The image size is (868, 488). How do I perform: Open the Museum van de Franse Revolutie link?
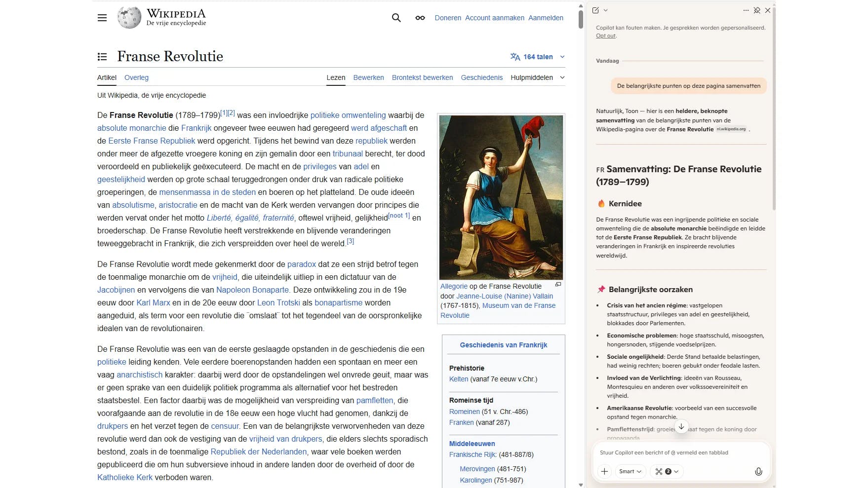498,310
